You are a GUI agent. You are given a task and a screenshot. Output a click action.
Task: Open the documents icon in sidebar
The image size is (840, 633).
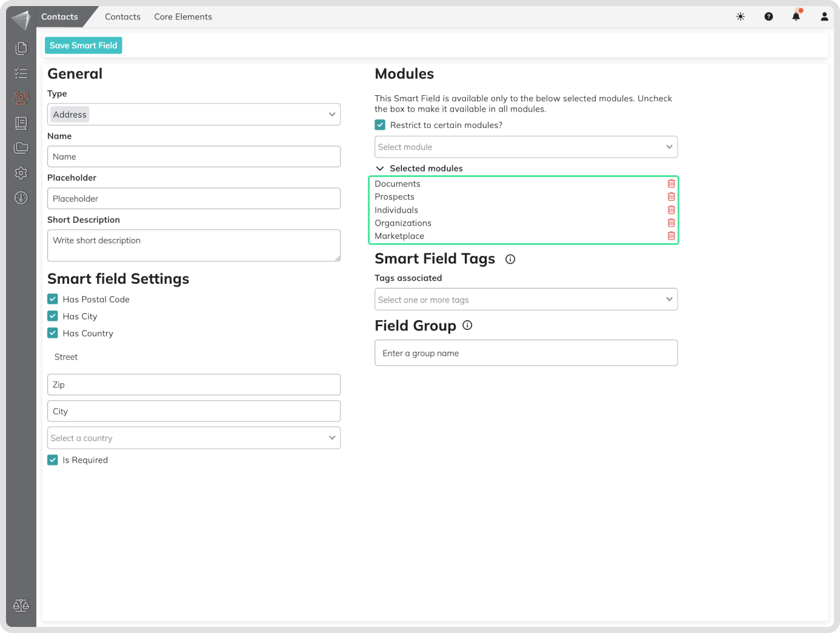pyautogui.click(x=21, y=48)
